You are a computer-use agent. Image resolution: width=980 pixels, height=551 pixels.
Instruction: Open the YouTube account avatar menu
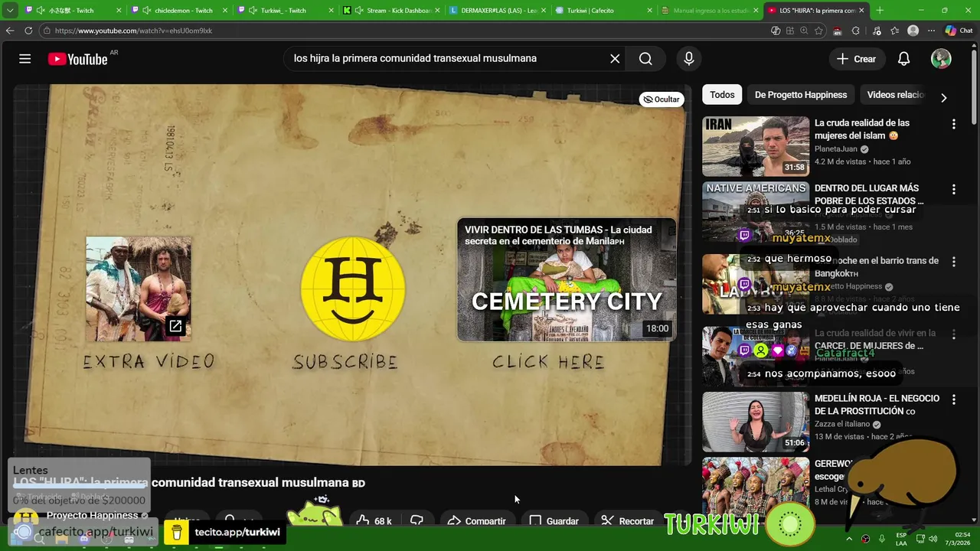click(941, 59)
